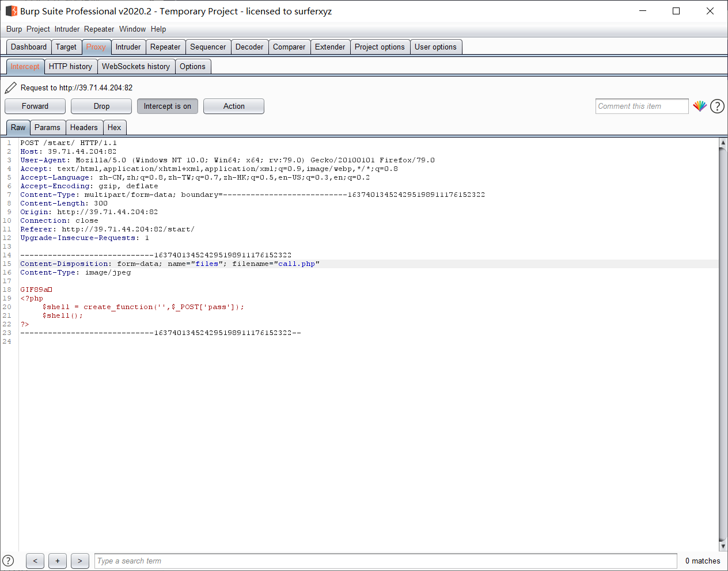Click the Accept-Language header line
The image size is (728, 571).
(195, 178)
